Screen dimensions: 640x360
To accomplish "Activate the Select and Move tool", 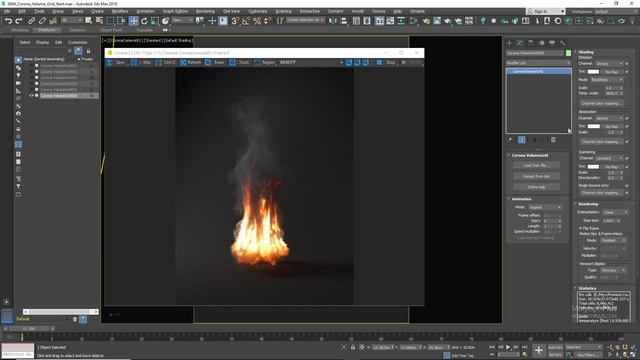I will coord(133,21).
